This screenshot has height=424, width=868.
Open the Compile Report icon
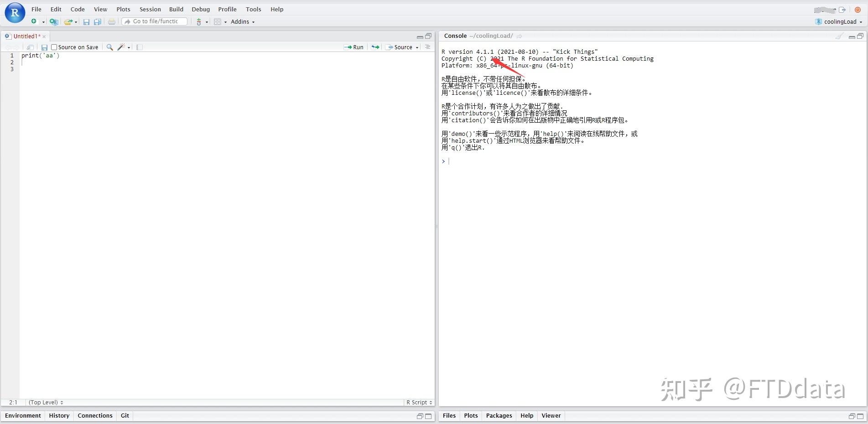139,47
